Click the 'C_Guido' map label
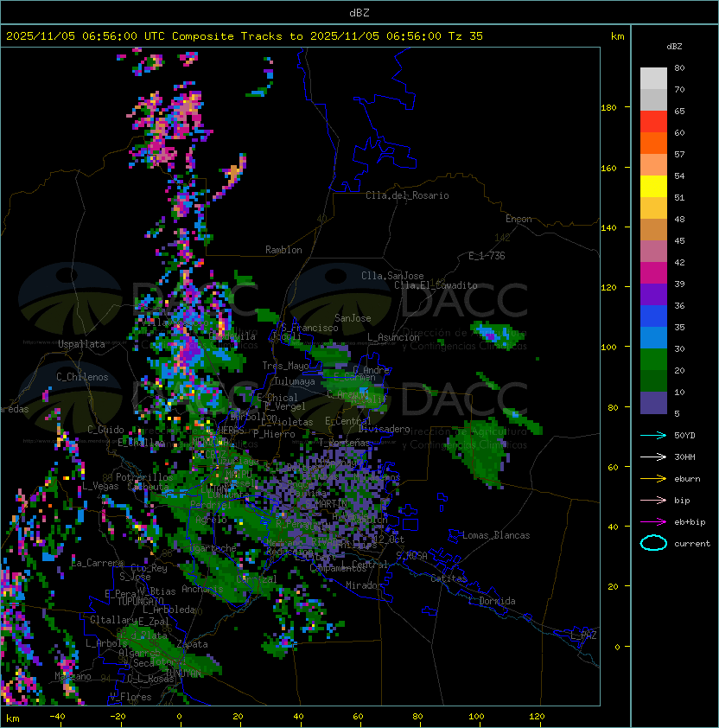719x728 pixels. click(105, 430)
